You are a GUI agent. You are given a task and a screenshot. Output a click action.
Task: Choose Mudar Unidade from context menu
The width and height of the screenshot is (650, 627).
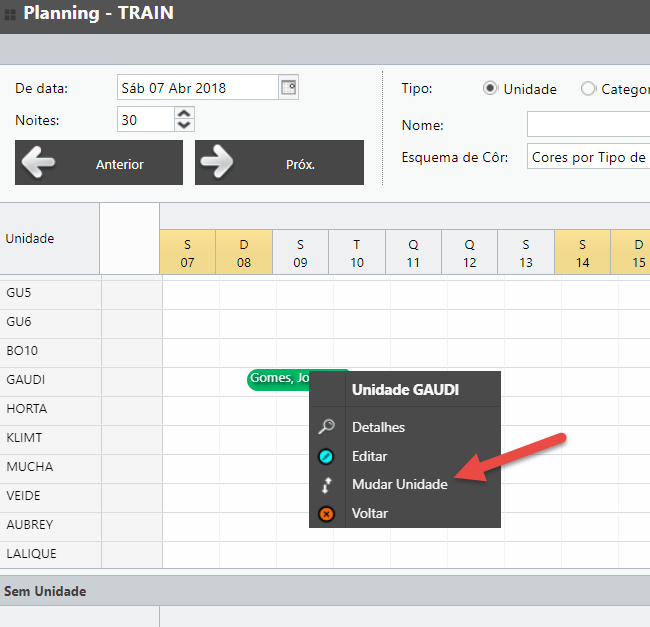click(x=399, y=484)
